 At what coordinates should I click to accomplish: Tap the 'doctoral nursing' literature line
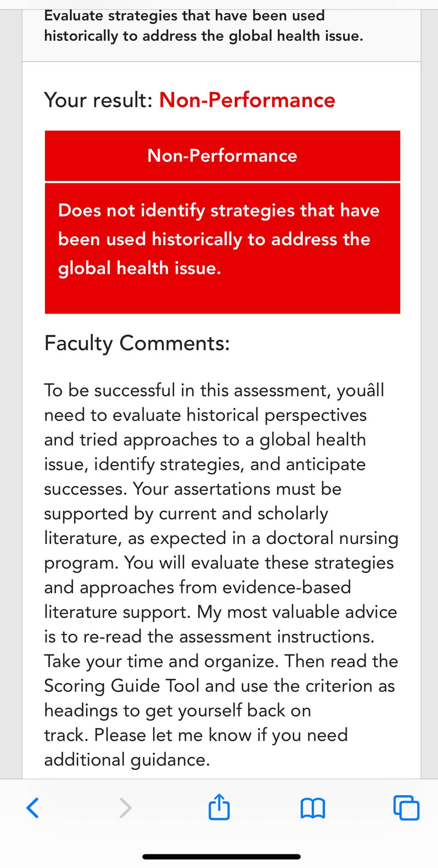point(221,538)
